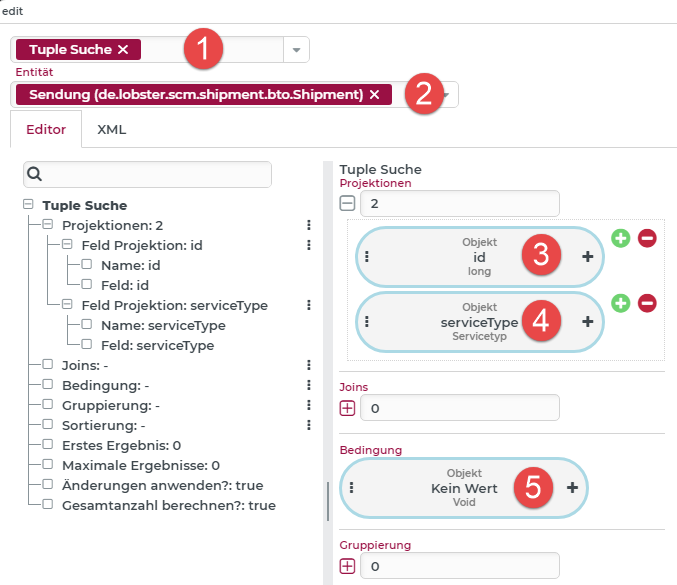
Task: Collapse Projektionen list in right panel
Action: (x=347, y=203)
